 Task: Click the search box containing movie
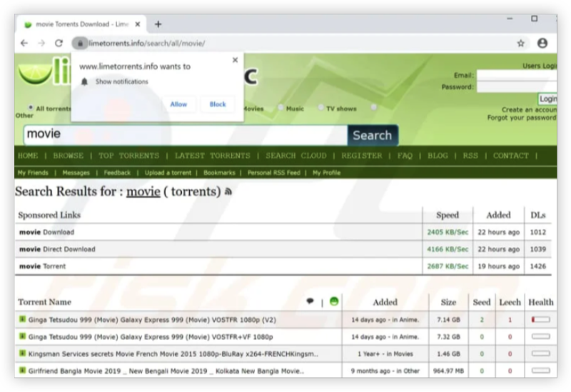(x=186, y=134)
